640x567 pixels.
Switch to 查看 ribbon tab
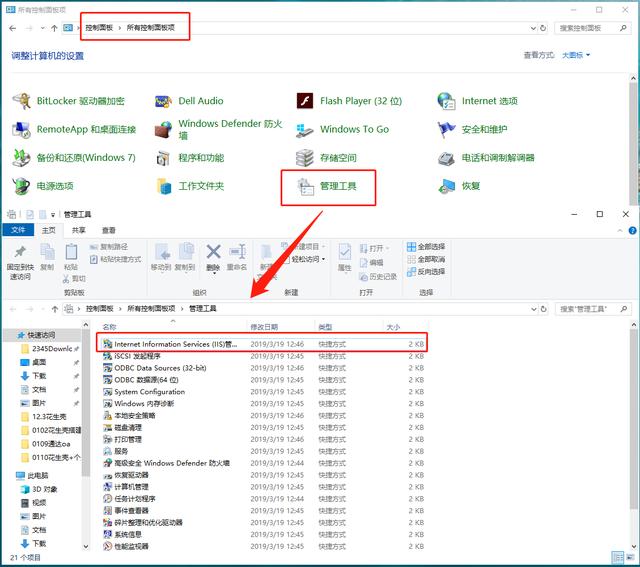click(109, 230)
